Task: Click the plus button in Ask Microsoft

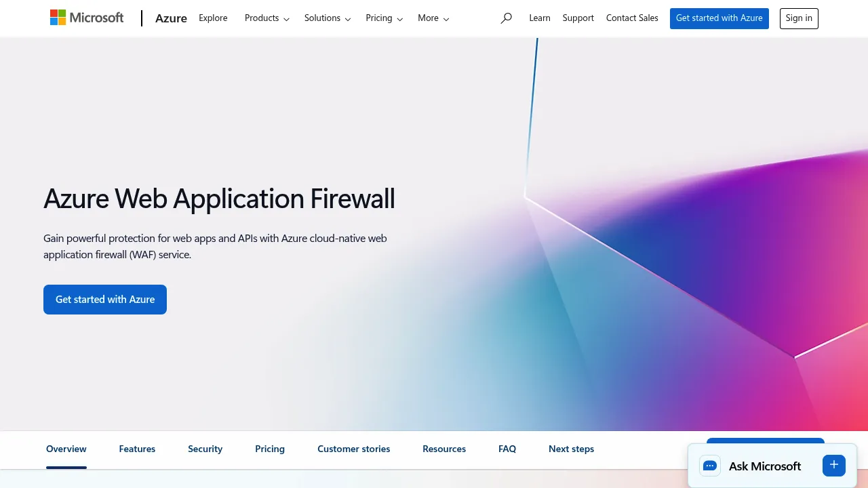Action: [x=834, y=466]
